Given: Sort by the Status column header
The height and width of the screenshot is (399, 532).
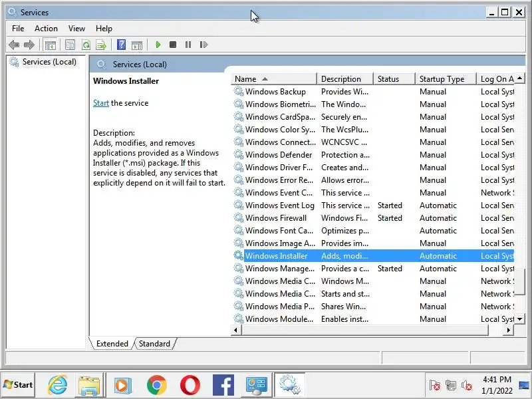Looking at the screenshot, I should click(x=394, y=79).
